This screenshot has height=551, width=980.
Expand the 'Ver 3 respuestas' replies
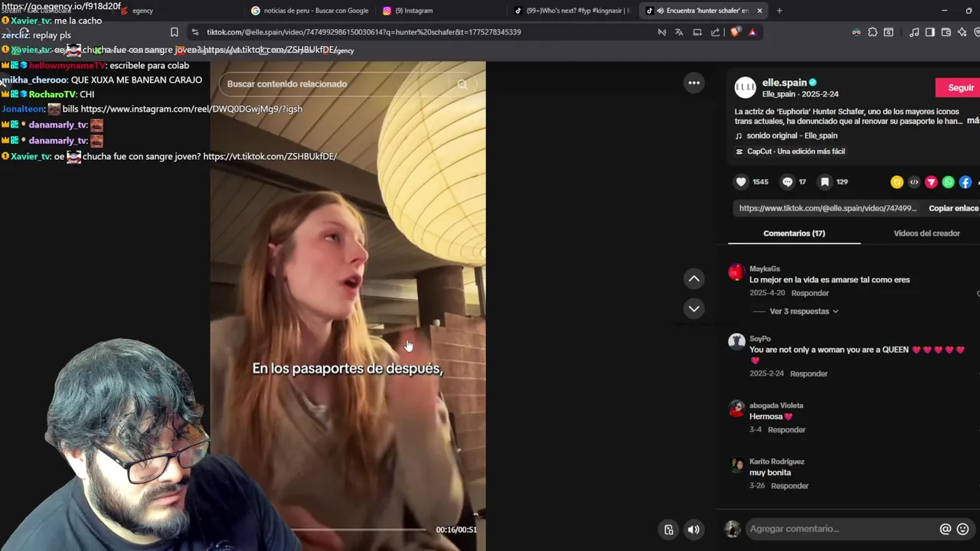pyautogui.click(x=804, y=311)
